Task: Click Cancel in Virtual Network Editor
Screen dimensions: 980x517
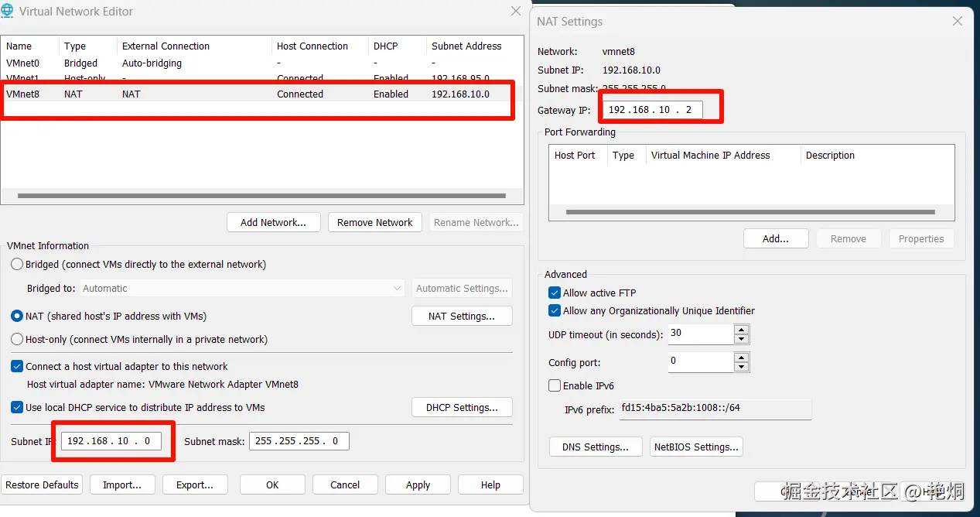Action: click(x=345, y=484)
